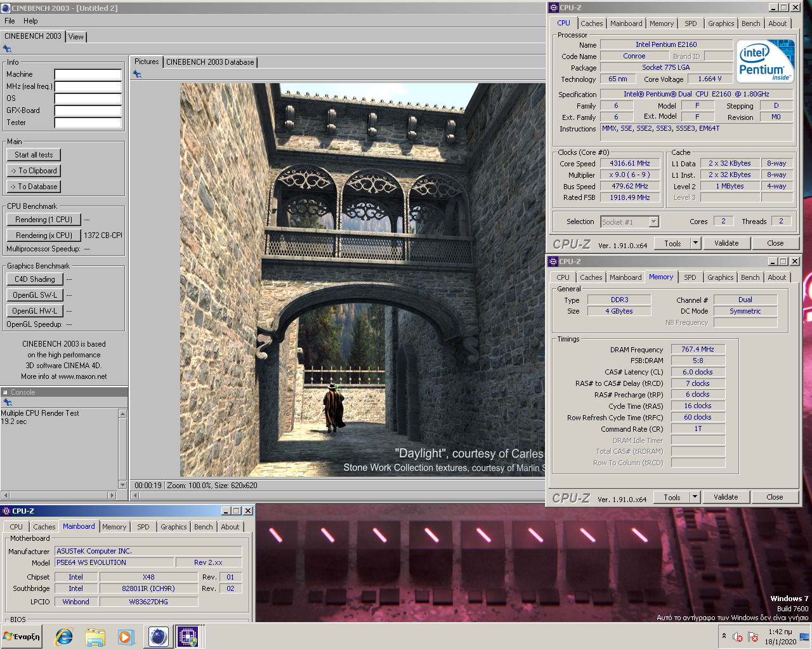The image size is (812, 650).
Task: Click CPU-Z title icon in Mainboard window
Action: click(6, 511)
